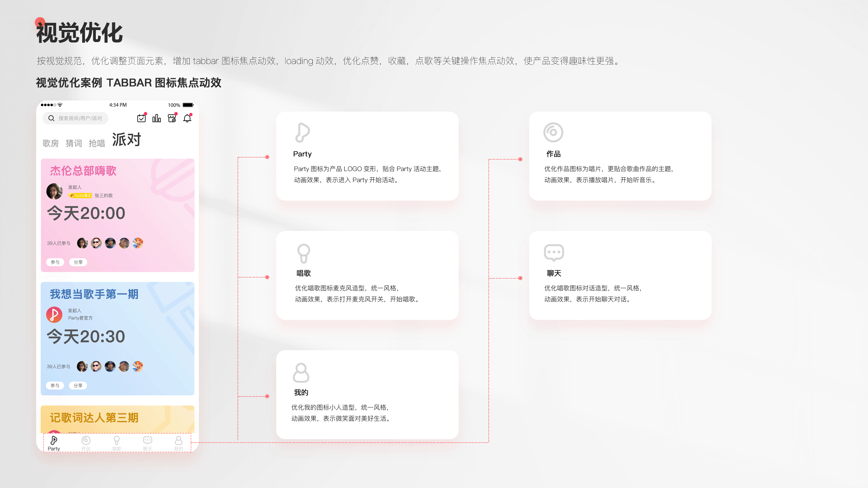
Task: Open the 记歌词达人第三期 party title
Action: [94, 418]
